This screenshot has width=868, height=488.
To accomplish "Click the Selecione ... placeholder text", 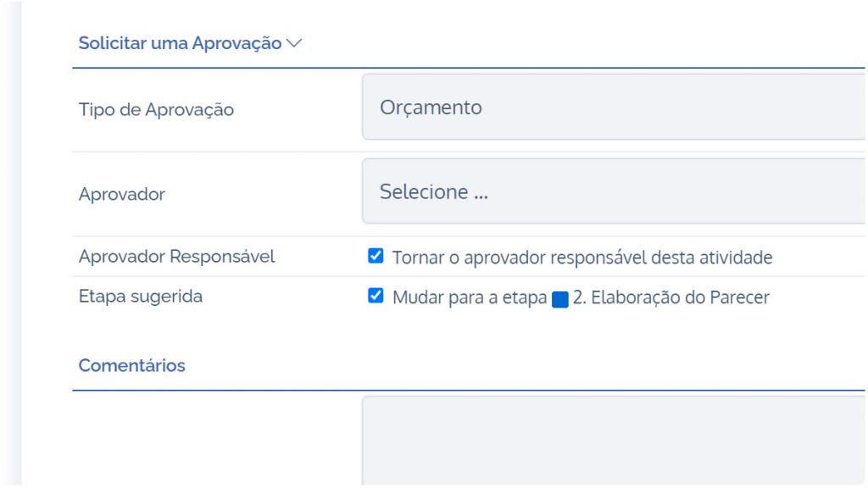I will 434,191.
